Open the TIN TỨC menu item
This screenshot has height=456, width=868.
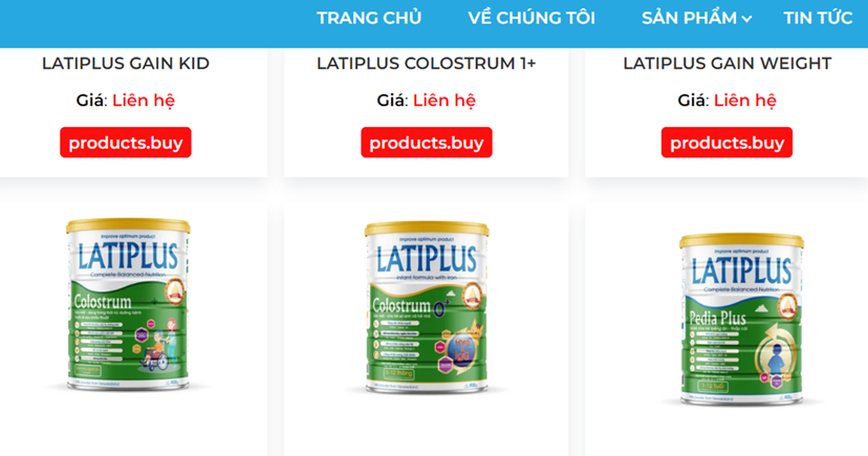(x=818, y=18)
